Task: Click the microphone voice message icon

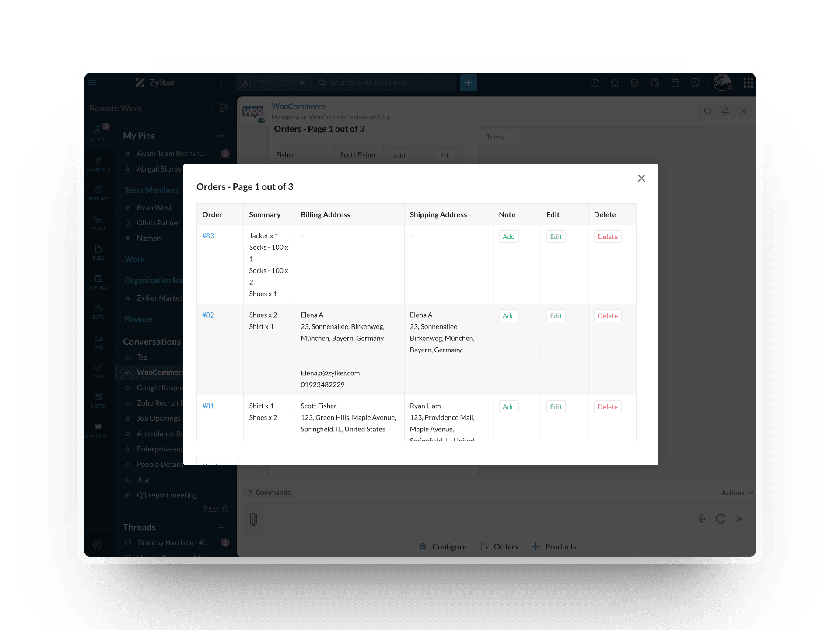Action: [701, 519]
